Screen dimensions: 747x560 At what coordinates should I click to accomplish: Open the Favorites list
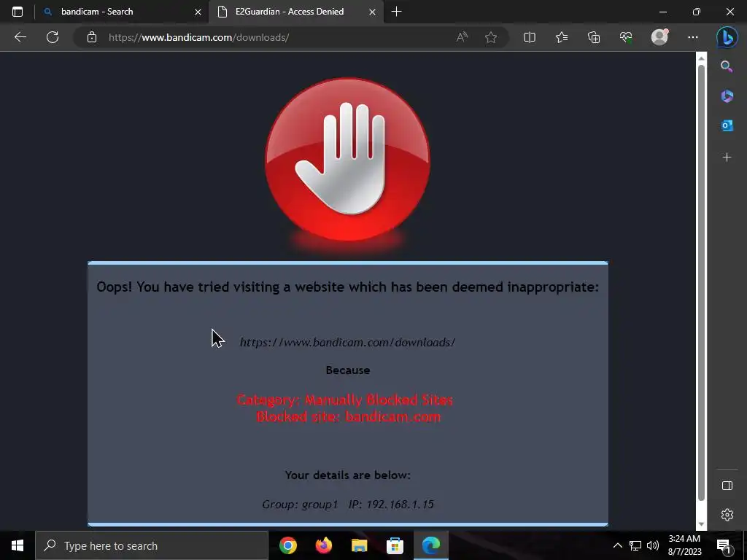pyautogui.click(x=562, y=37)
